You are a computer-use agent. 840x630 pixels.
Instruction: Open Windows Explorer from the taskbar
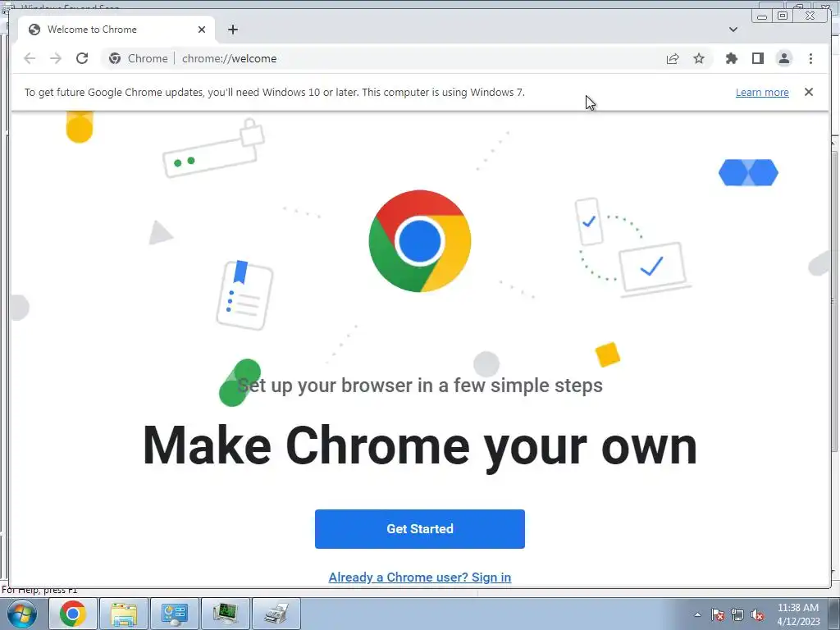point(124,614)
